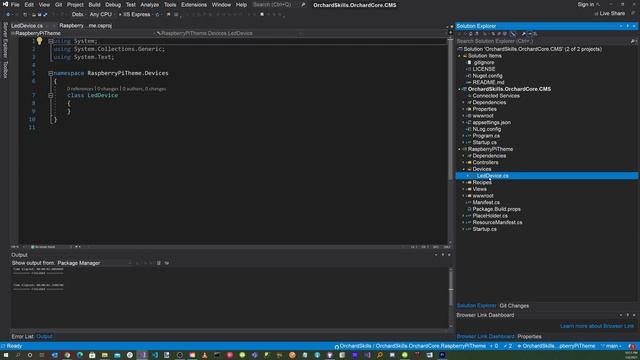
Task: Click the Search (Ctrl+Q) box
Action: click(278, 5)
